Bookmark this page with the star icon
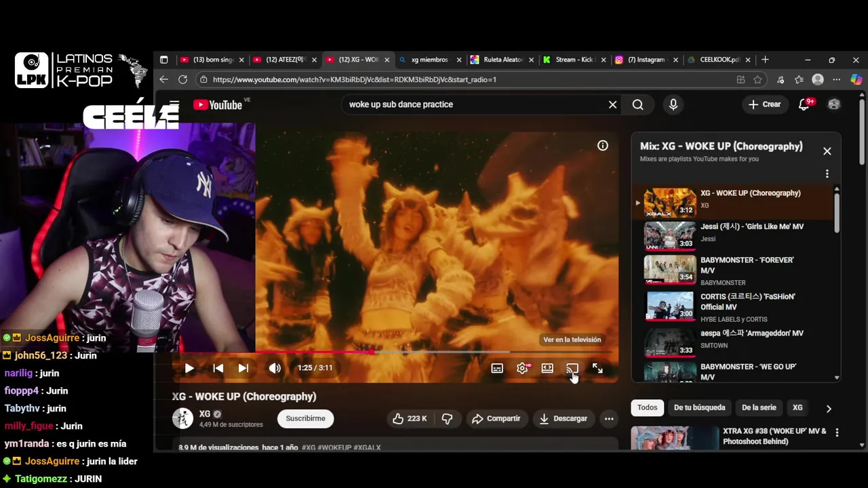This screenshot has height=488, width=868. [757, 79]
